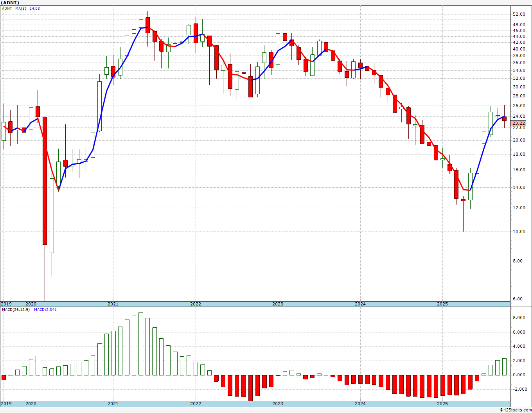
Task: Click 2021 on the price chart time axis
Action: [x=113, y=304]
